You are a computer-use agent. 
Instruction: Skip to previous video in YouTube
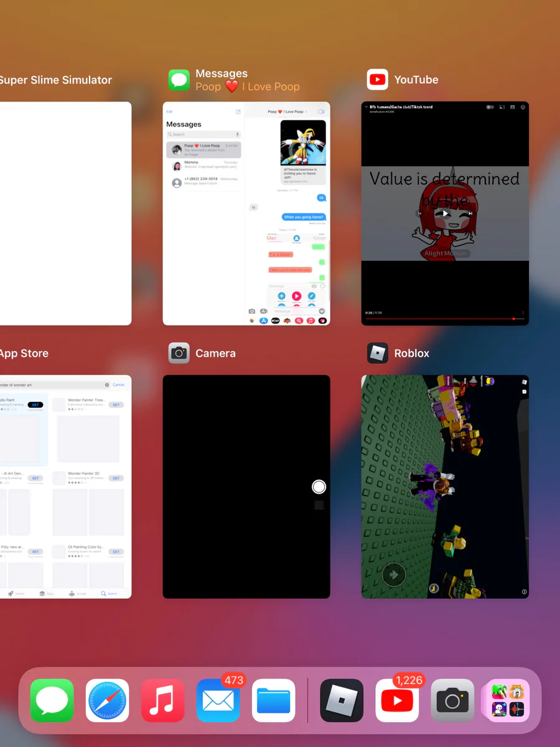click(x=419, y=214)
